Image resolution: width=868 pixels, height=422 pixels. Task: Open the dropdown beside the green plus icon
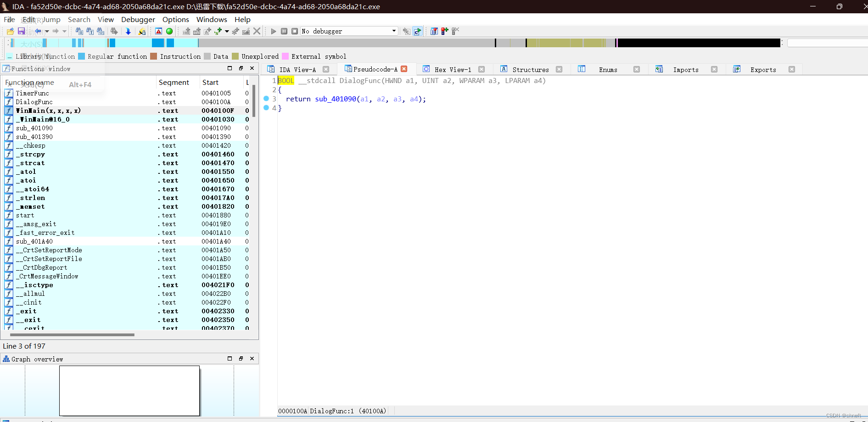(x=227, y=31)
